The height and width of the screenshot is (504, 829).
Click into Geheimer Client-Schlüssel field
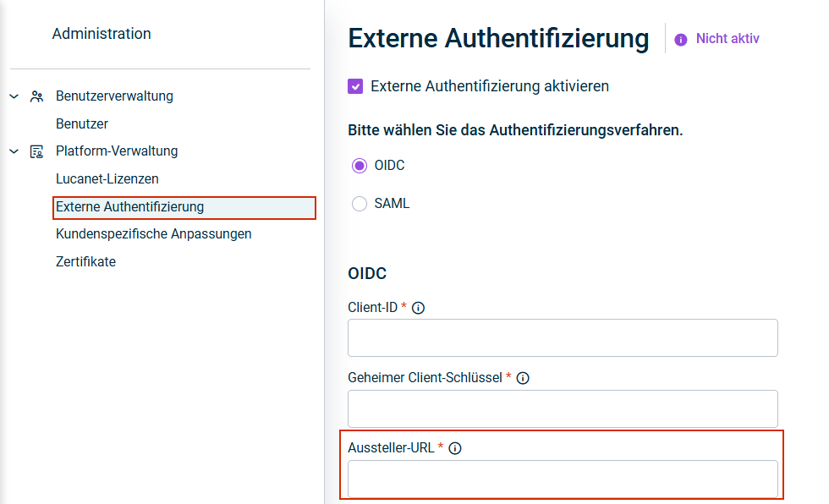[x=563, y=408]
